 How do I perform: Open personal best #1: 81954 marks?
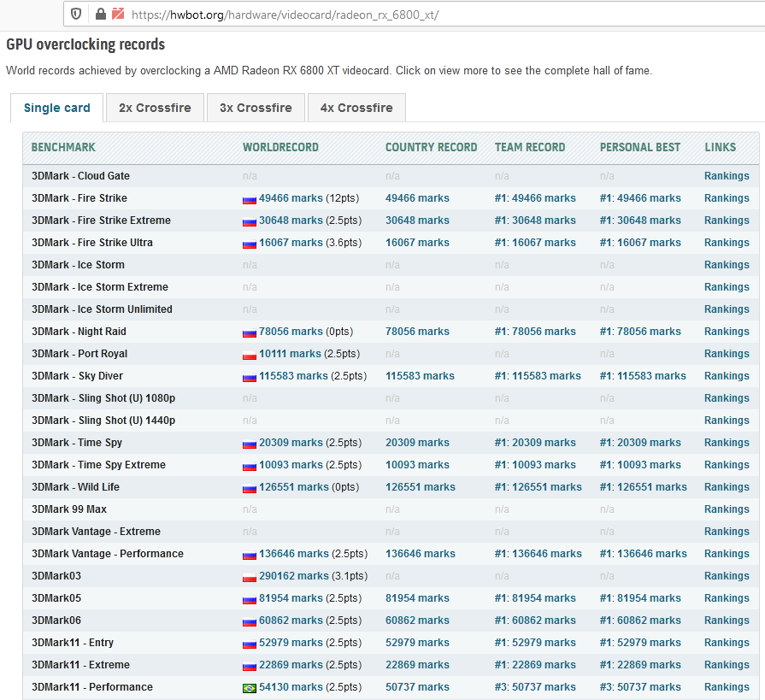click(640, 598)
